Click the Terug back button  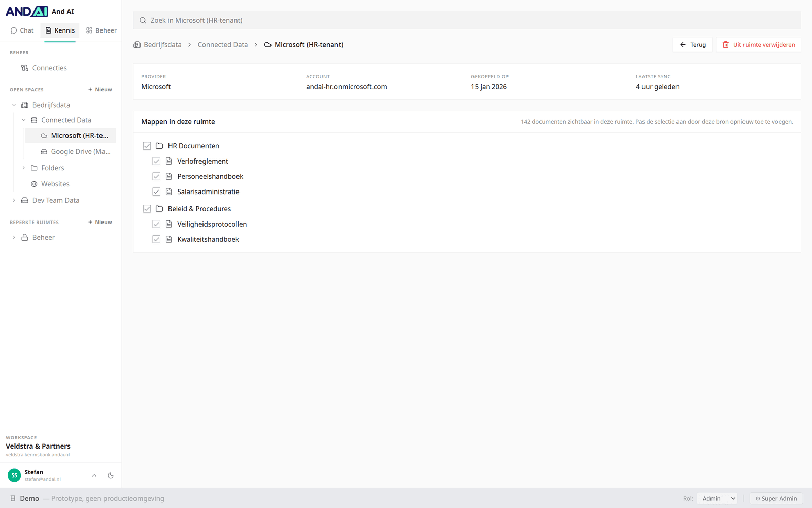click(x=693, y=45)
